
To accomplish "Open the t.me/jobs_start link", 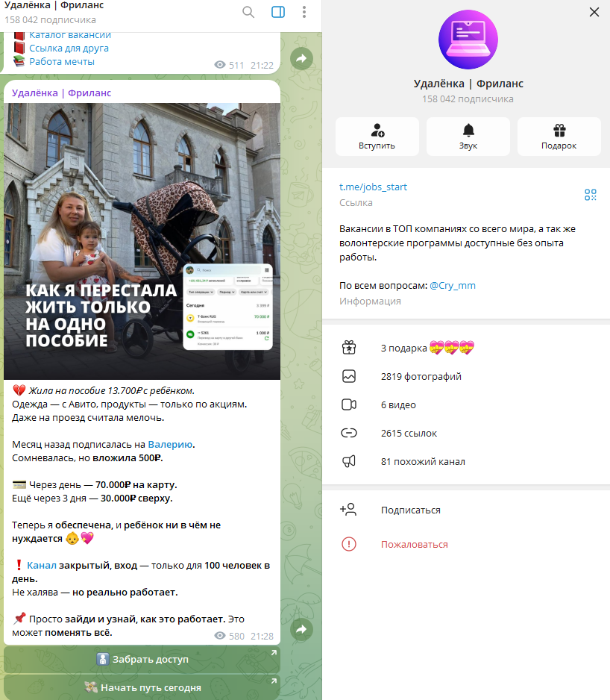I will tap(373, 187).
